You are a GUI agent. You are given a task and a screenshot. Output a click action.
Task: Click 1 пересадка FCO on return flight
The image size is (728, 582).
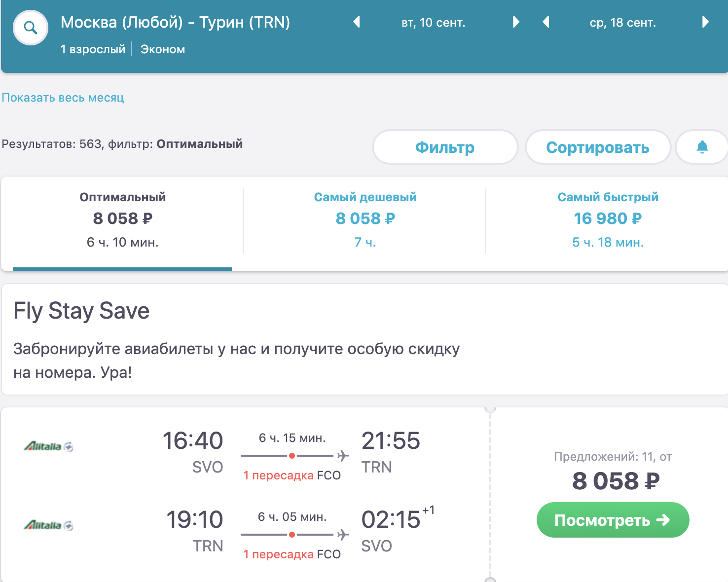pos(292,554)
